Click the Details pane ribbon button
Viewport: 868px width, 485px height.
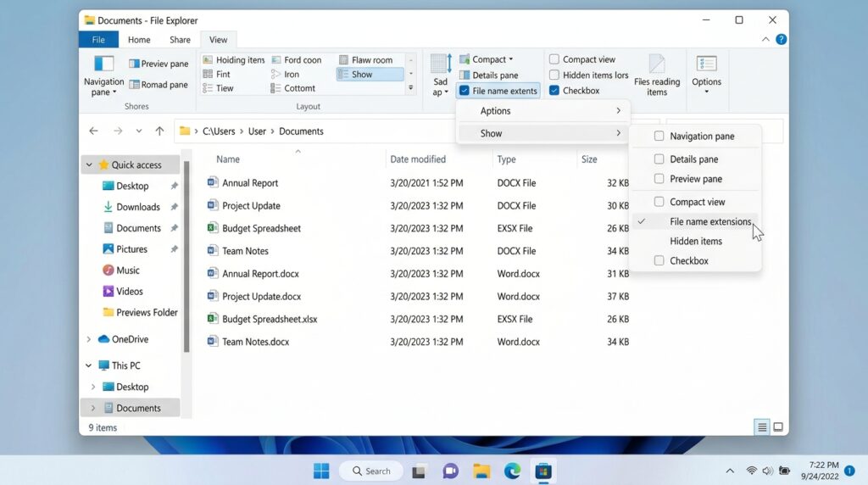coord(489,75)
